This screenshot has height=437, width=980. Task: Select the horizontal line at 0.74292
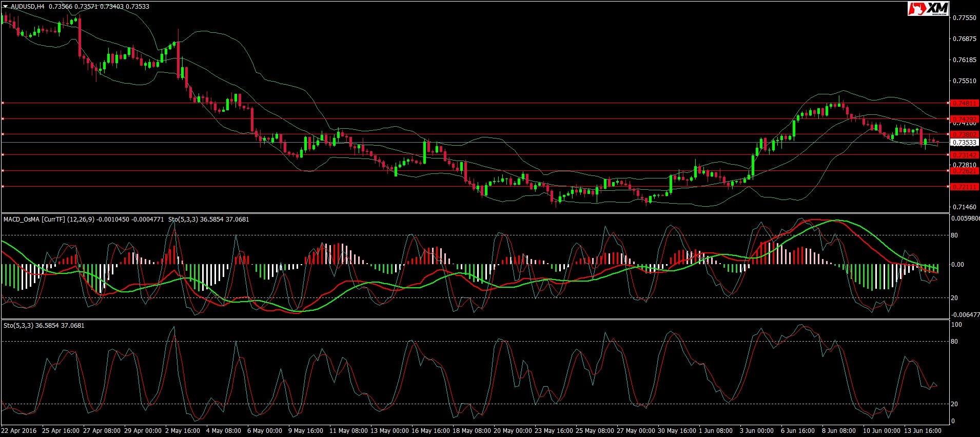(x=475, y=119)
